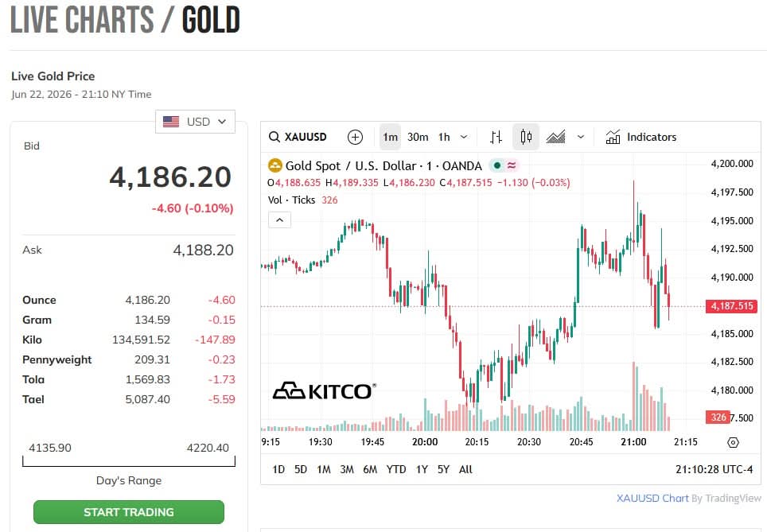Select the bars chart style icon

pos(496,138)
